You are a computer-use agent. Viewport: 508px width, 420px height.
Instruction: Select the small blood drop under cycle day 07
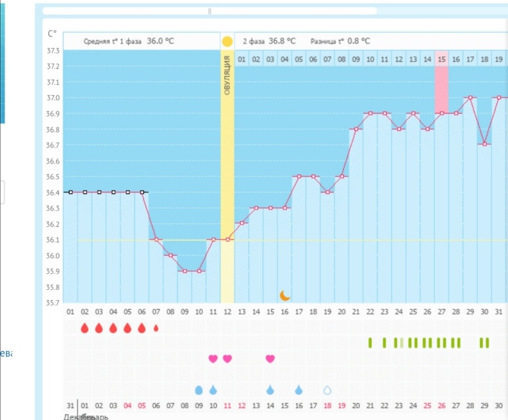coord(156,328)
